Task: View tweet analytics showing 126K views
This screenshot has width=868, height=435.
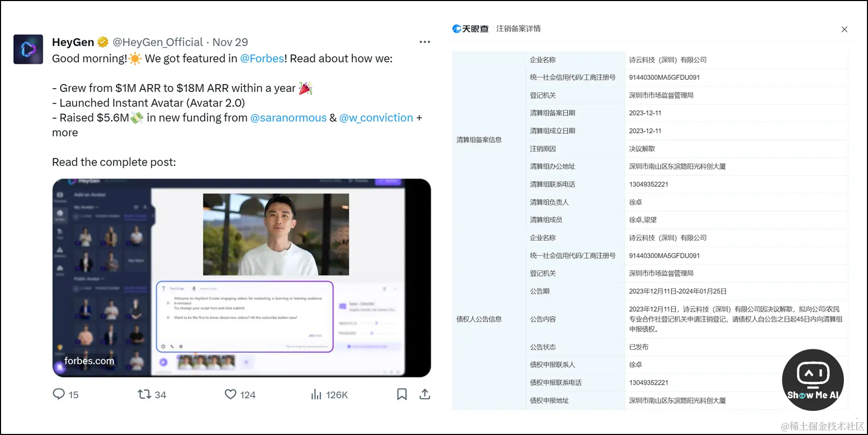Action: click(x=316, y=394)
